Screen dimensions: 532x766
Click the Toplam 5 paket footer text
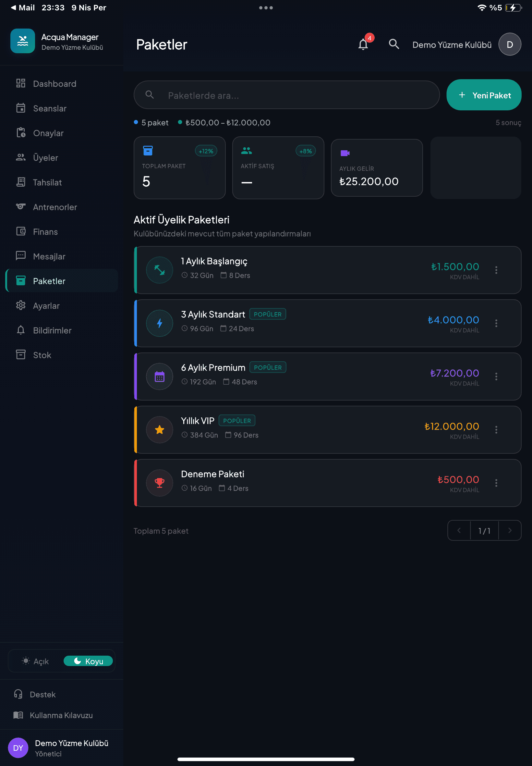tap(161, 531)
